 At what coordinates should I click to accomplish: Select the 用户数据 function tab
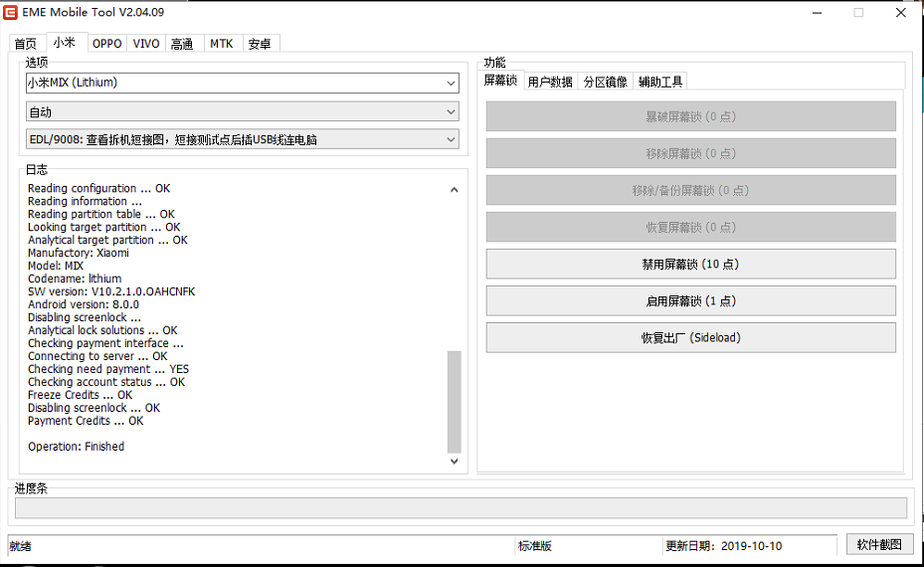[x=550, y=82]
